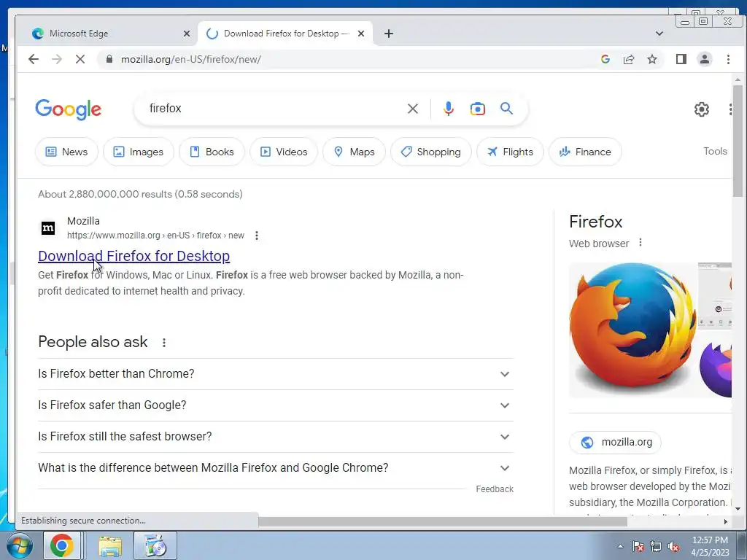Open File Explorer from the taskbar
Image resolution: width=747 pixels, height=560 pixels.
click(x=111, y=545)
